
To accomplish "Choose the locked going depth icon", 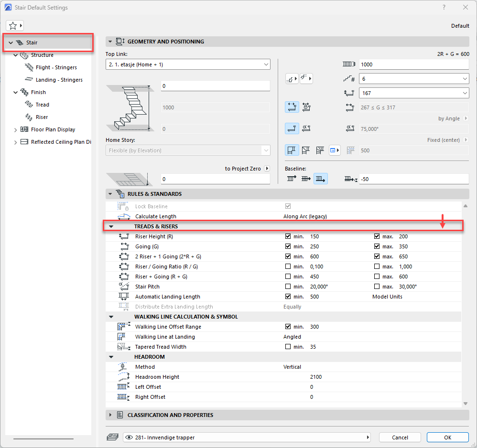I will pyautogui.click(x=306, y=107).
